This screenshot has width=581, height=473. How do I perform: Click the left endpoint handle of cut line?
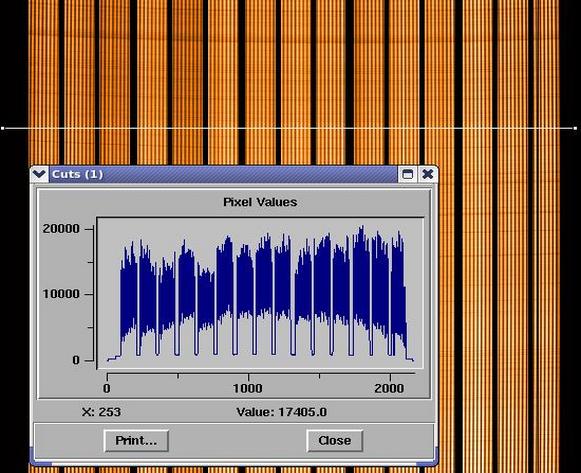(x=3, y=128)
